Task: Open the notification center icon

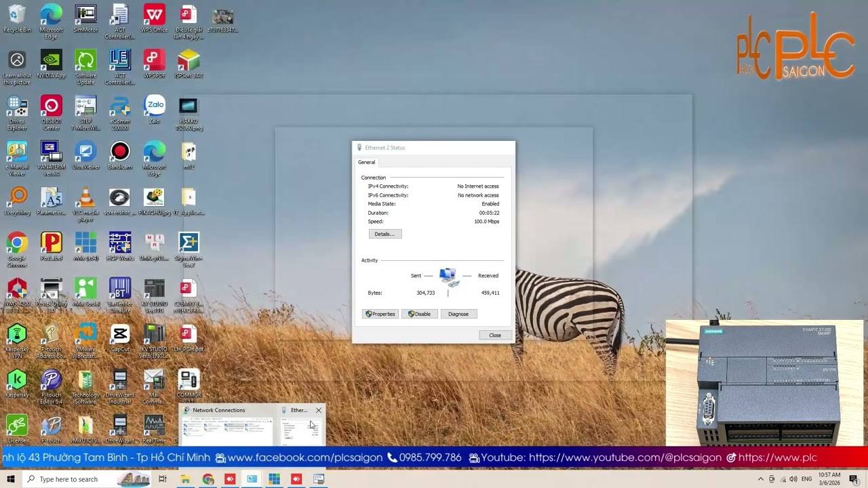Action: point(854,479)
